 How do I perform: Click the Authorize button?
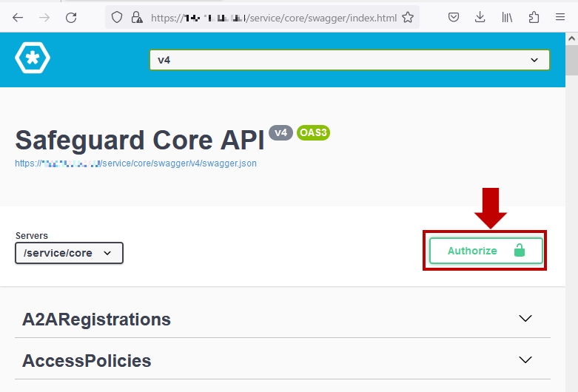[485, 251]
